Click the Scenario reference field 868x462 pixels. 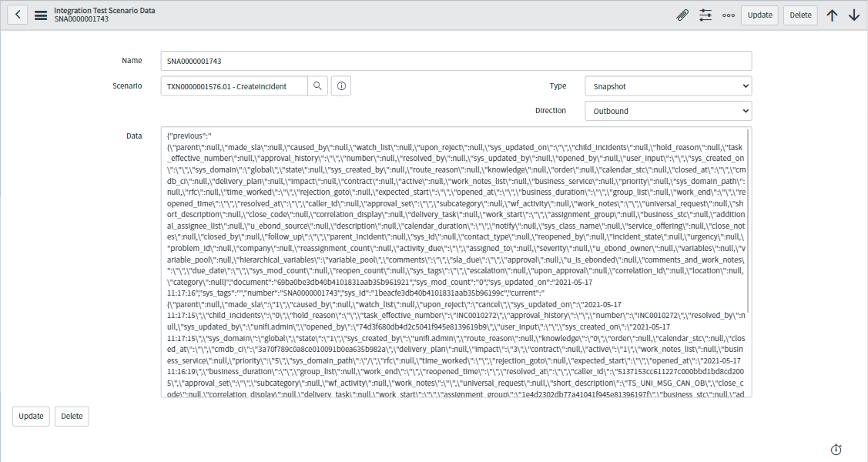click(234, 86)
